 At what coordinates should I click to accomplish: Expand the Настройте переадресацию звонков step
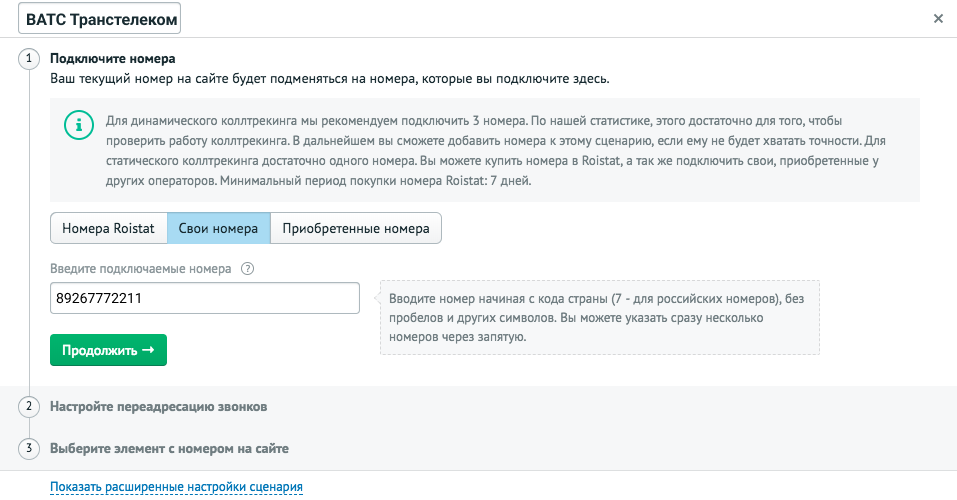[158, 407]
